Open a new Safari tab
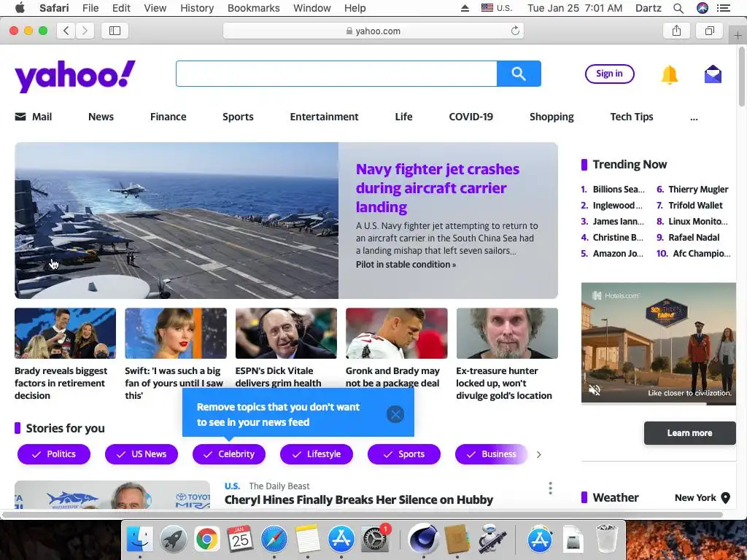Screen dimensions: 747x560 click(738, 36)
